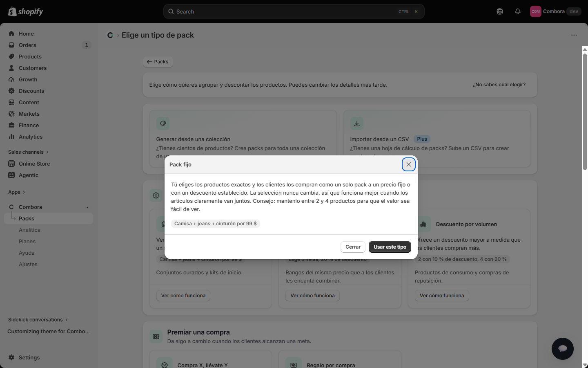Close the Pack fijo dialog
This screenshot has height=368, width=588.
[409, 164]
